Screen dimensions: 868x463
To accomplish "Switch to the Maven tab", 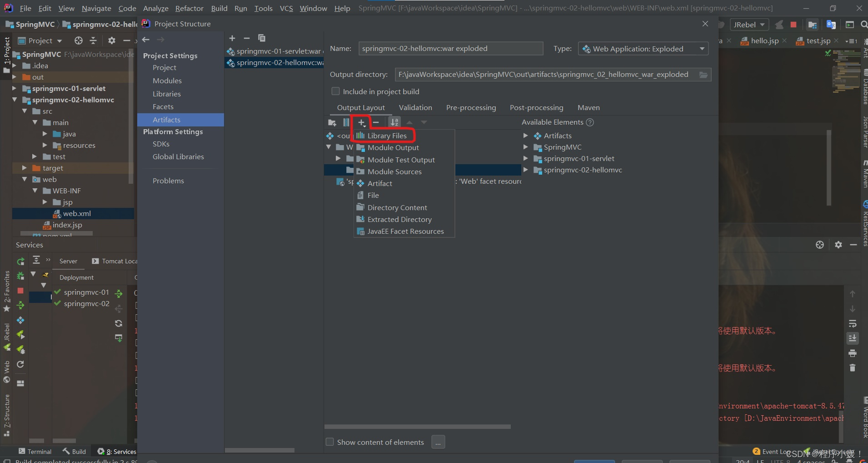I will (x=589, y=108).
